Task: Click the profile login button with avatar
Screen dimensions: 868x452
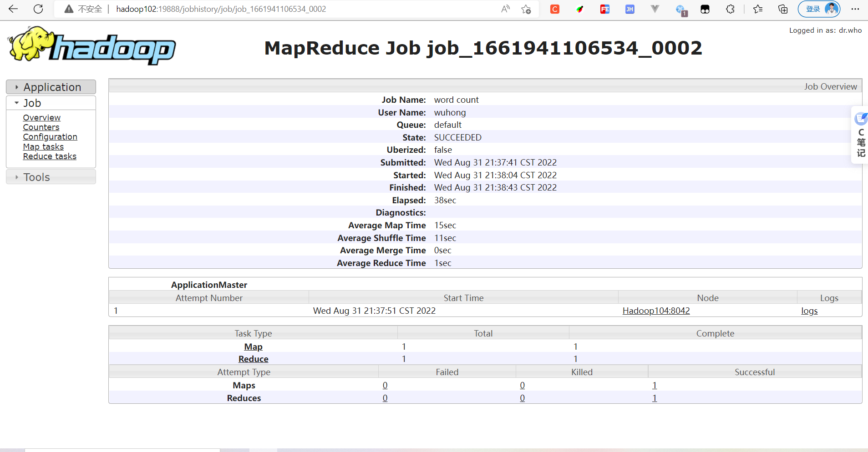Action: [819, 9]
